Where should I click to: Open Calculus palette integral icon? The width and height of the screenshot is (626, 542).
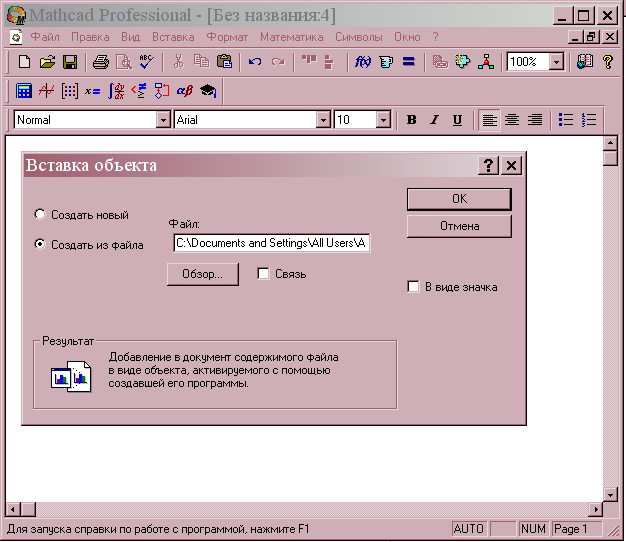pos(116,91)
